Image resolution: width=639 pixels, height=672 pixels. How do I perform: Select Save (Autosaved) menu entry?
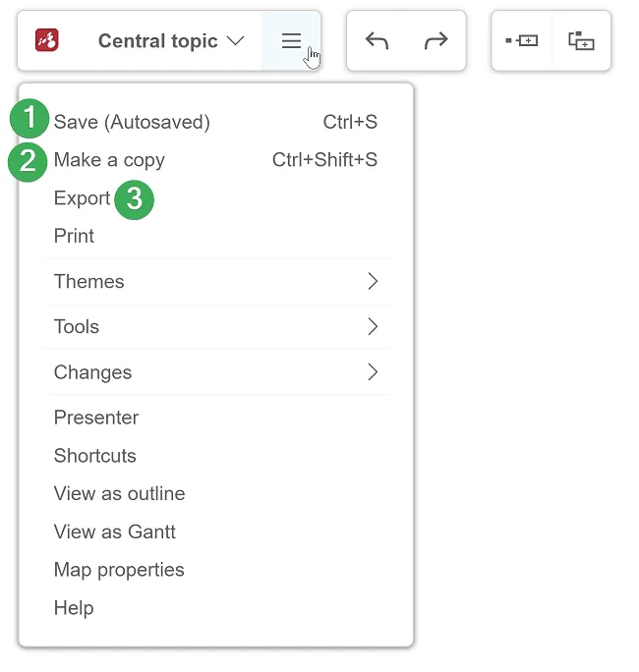click(x=216, y=122)
